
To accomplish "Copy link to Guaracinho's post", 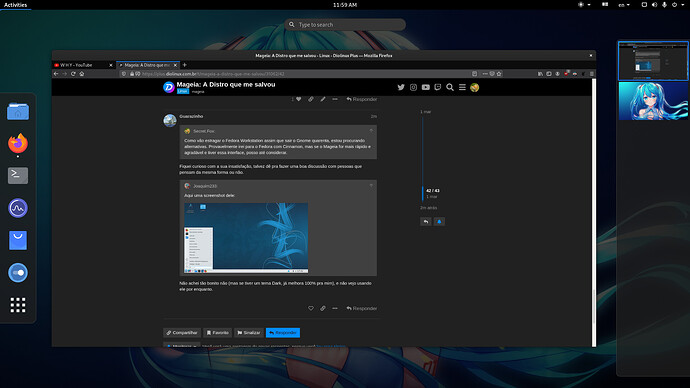I will (x=323, y=308).
